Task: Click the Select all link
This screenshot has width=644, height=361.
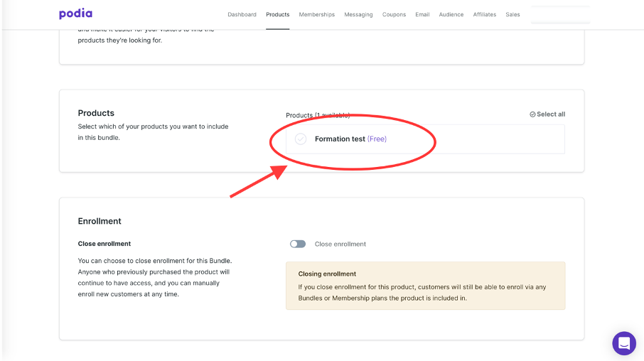Action: (547, 114)
